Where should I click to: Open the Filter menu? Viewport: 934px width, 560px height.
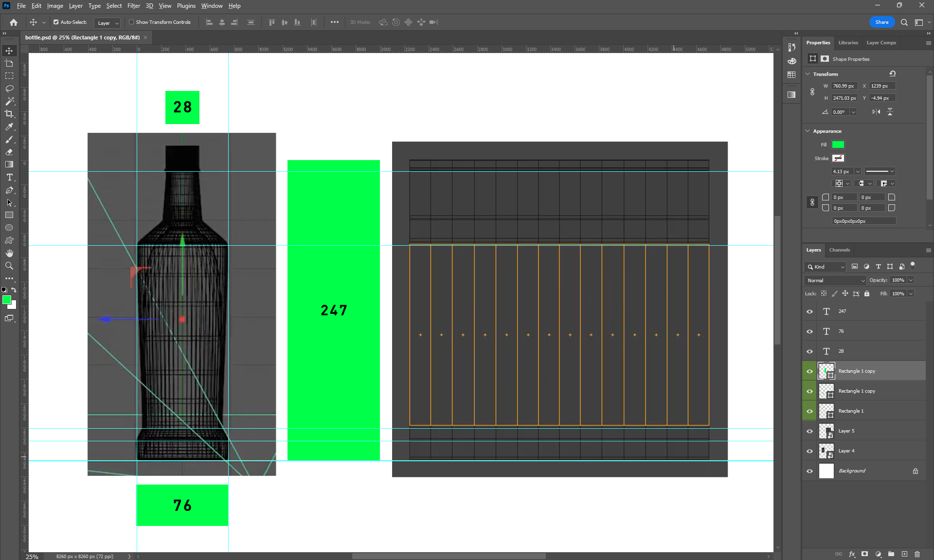pos(133,6)
